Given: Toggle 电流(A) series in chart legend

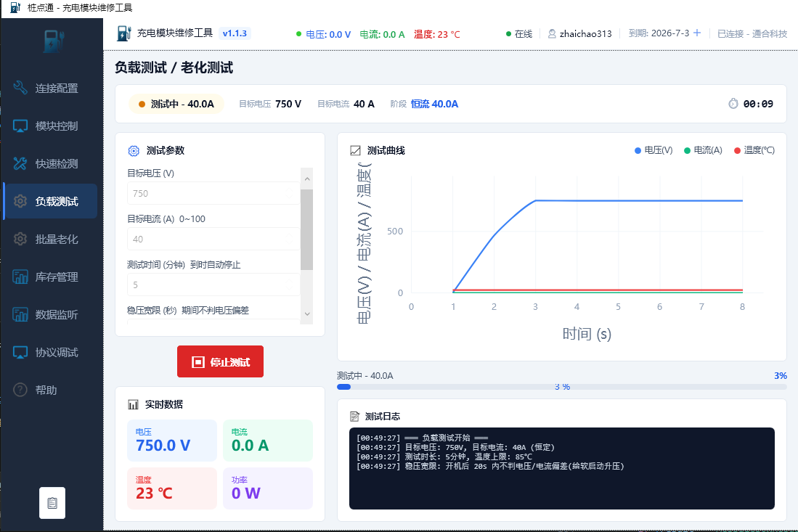Looking at the screenshot, I should tap(703, 150).
